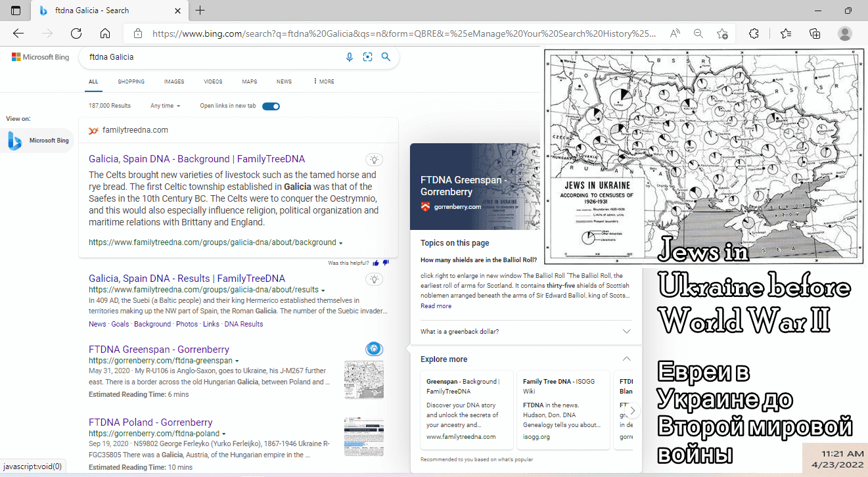Switch to the IMAGES tab
868x477 pixels.
[174, 81]
